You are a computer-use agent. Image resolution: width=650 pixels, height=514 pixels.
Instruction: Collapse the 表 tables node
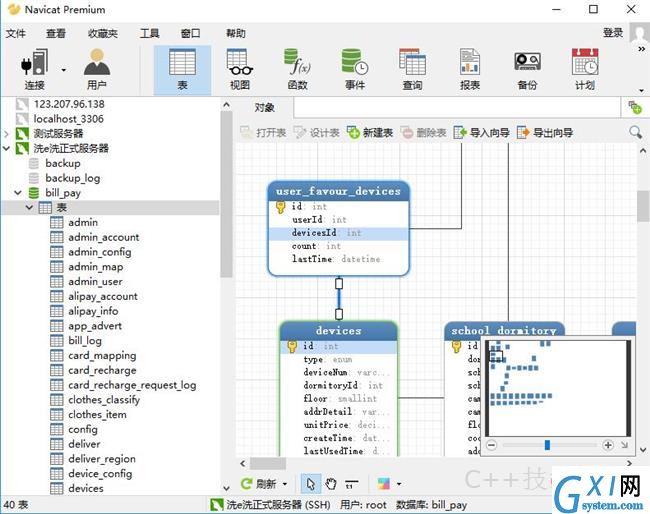point(29,207)
